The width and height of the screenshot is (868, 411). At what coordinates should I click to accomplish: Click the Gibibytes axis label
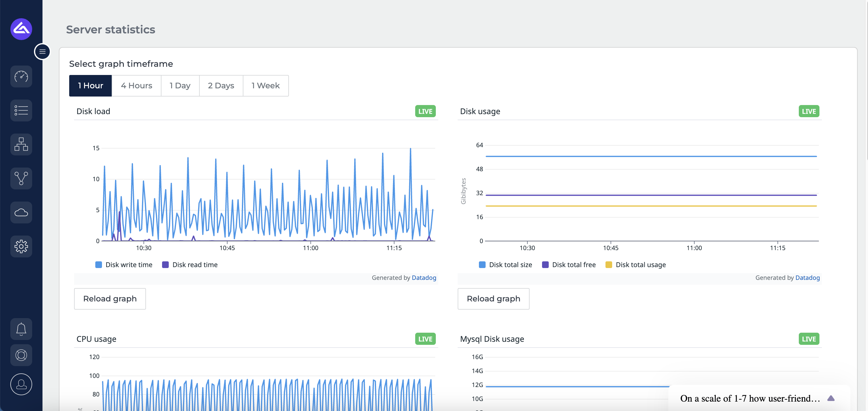(463, 191)
